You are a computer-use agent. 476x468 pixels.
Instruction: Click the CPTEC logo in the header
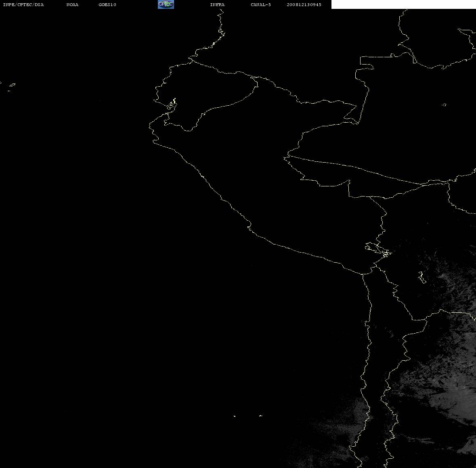[166, 4]
